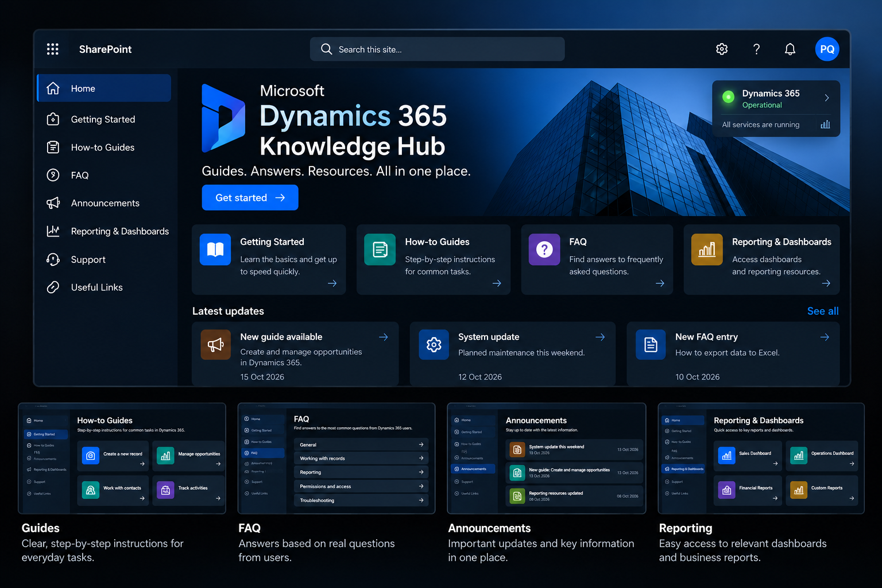Open the settings gear icon
Viewport: 882px width, 588px height.
(722, 49)
